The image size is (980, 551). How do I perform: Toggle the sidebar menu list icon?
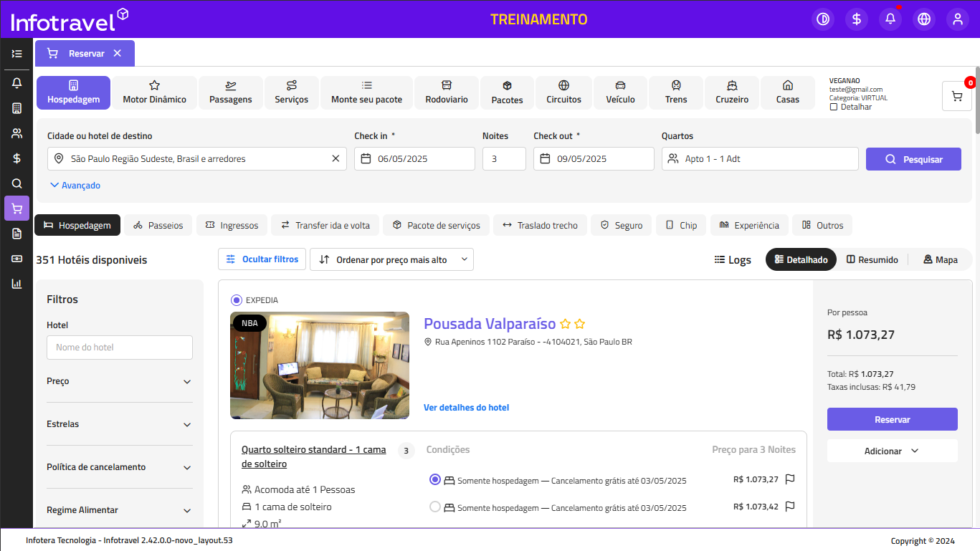tap(16, 54)
